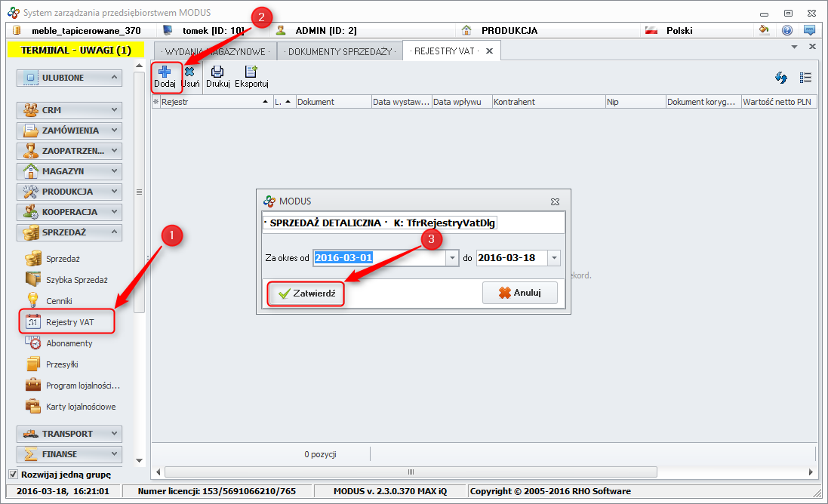The width and height of the screenshot is (828, 504).
Task: Click the refresh arrows icon in toolbar
Action: (x=781, y=78)
